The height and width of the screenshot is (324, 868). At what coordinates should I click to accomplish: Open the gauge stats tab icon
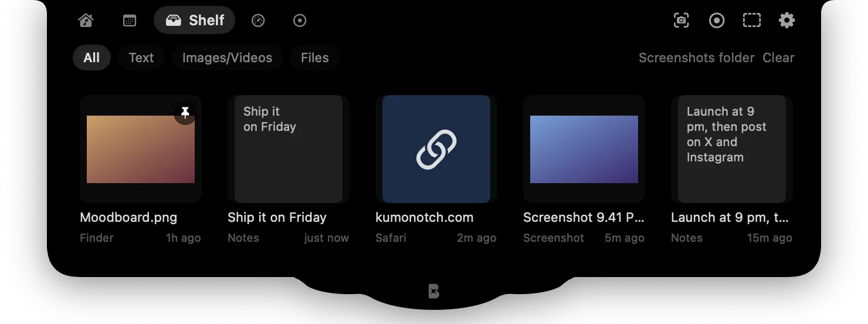(258, 21)
